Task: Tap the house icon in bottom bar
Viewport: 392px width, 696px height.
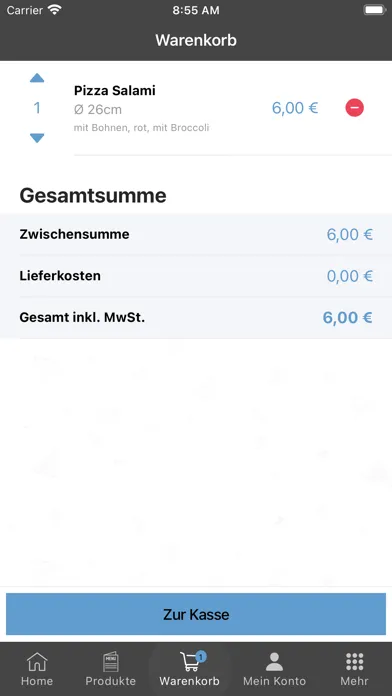Action: click(37, 662)
